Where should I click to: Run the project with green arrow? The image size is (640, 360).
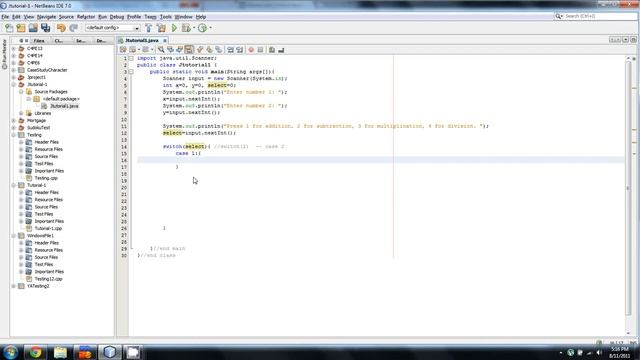coord(174,28)
